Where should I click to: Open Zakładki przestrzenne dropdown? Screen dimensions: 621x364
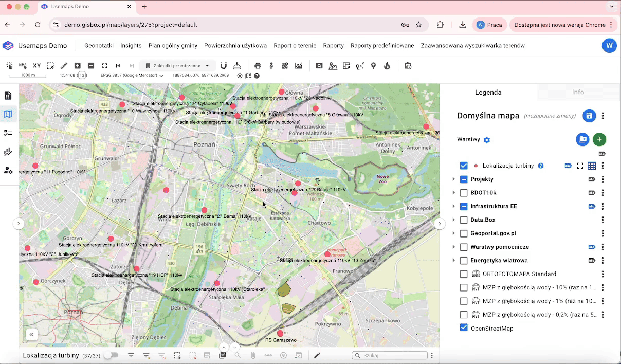177,66
